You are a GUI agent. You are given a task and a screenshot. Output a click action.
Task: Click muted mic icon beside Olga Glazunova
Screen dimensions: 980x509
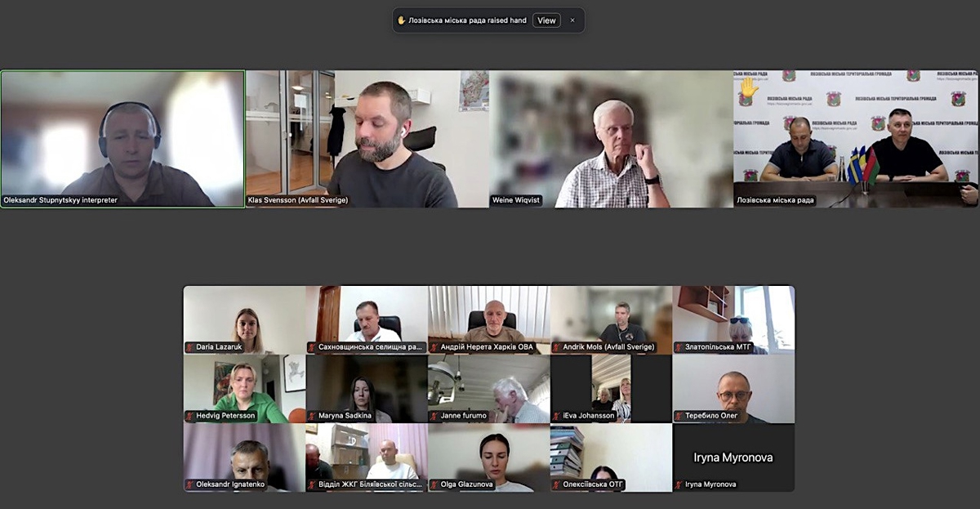[434, 484]
